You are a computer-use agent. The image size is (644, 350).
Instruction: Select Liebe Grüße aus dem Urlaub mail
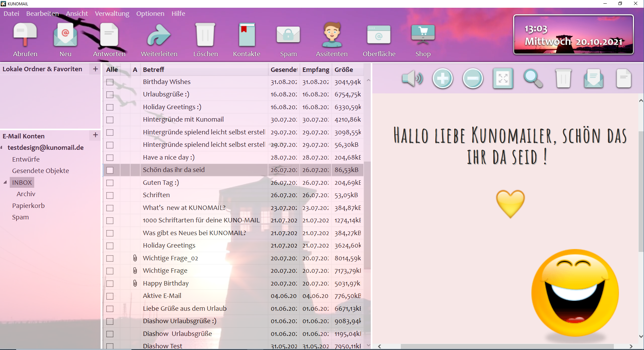point(185,308)
